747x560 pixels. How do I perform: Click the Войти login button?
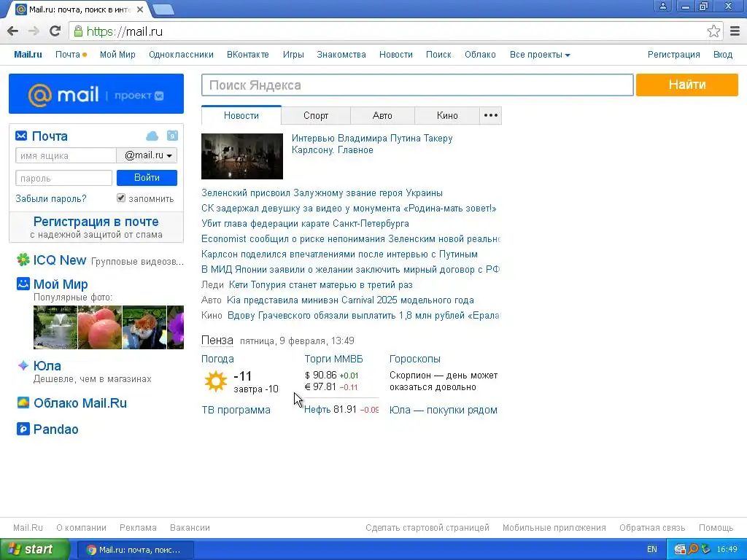(147, 178)
